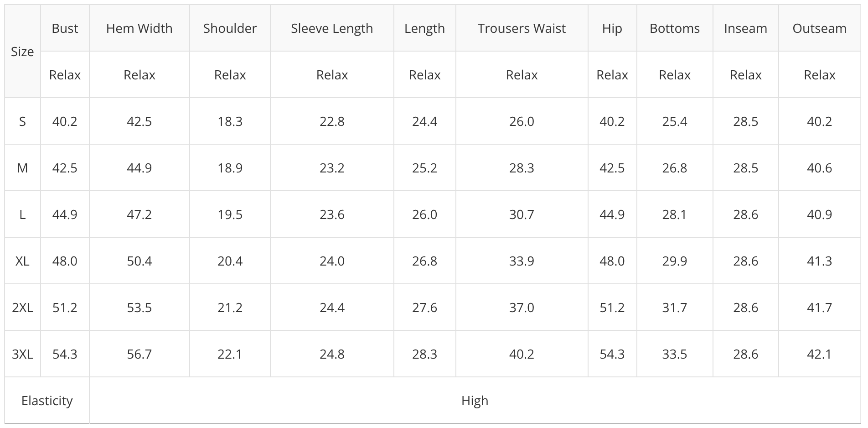This screenshot has width=868, height=428.
Task: Select the High elasticity value
Action: coord(475,401)
